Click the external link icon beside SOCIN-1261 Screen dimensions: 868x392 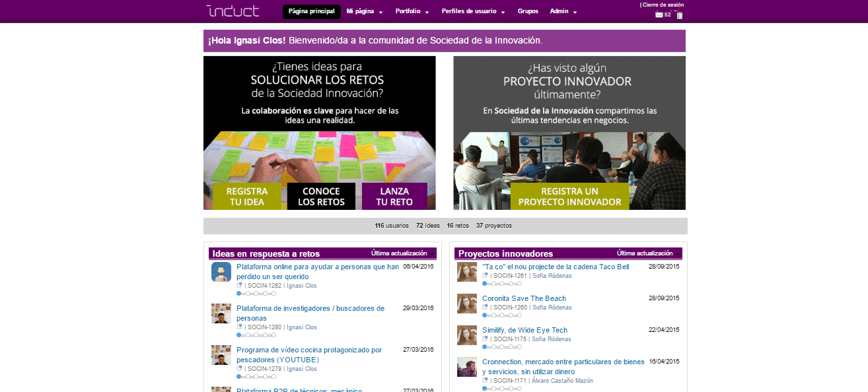484,275
